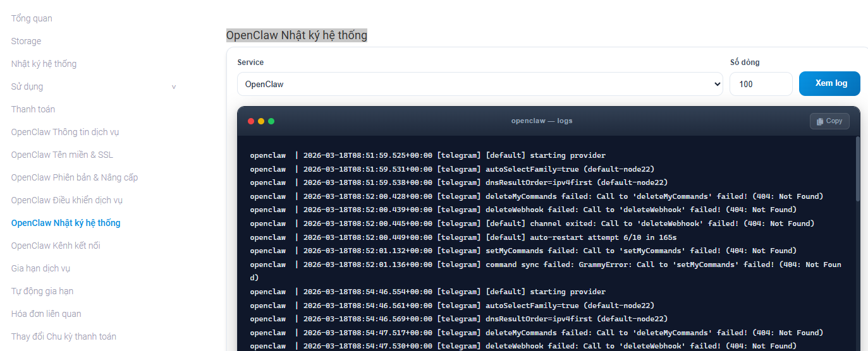Image resolution: width=868 pixels, height=351 pixels.
Task: Open Hóa đơn liên quan
Action: (x=46, y=314)
